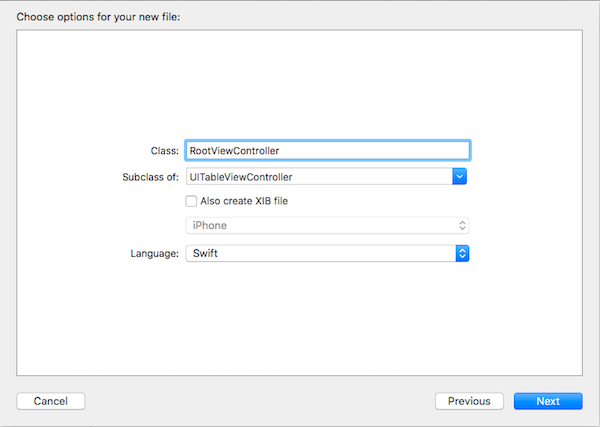Go back with the Previous button
600x427 pixels.
[x=469, y=401]
